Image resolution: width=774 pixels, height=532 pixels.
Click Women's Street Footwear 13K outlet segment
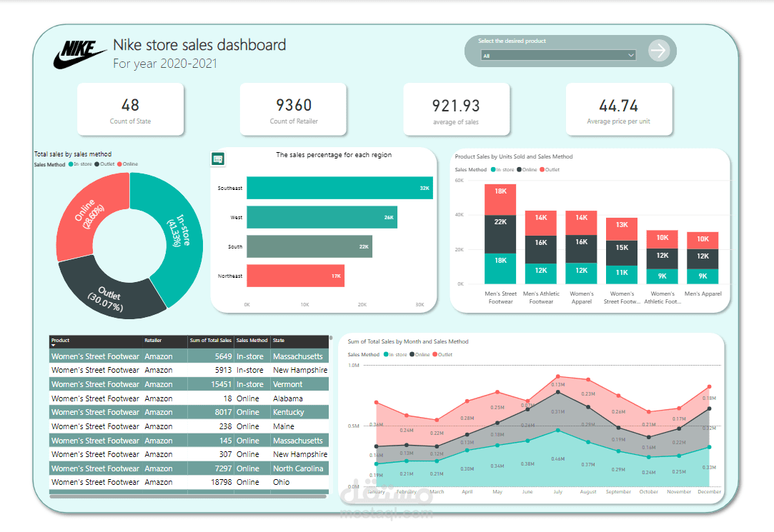point(622,229)
